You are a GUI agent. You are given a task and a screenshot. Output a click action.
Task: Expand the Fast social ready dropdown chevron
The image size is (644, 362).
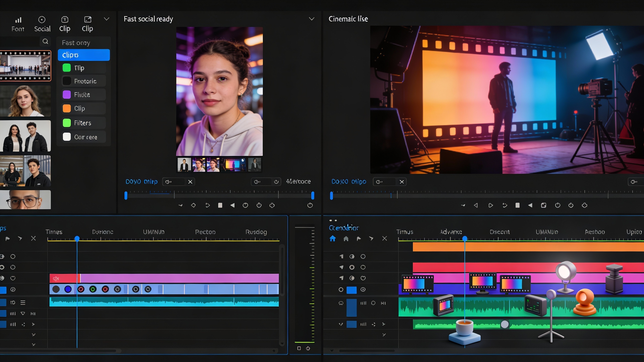(311, 19)
